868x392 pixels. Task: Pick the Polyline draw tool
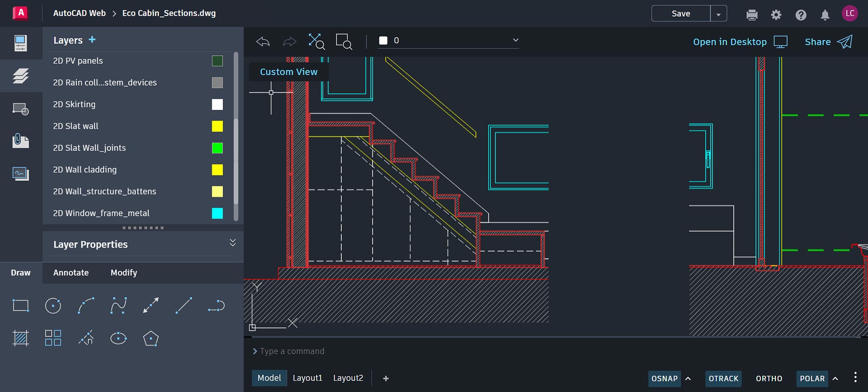coord(216,306)
